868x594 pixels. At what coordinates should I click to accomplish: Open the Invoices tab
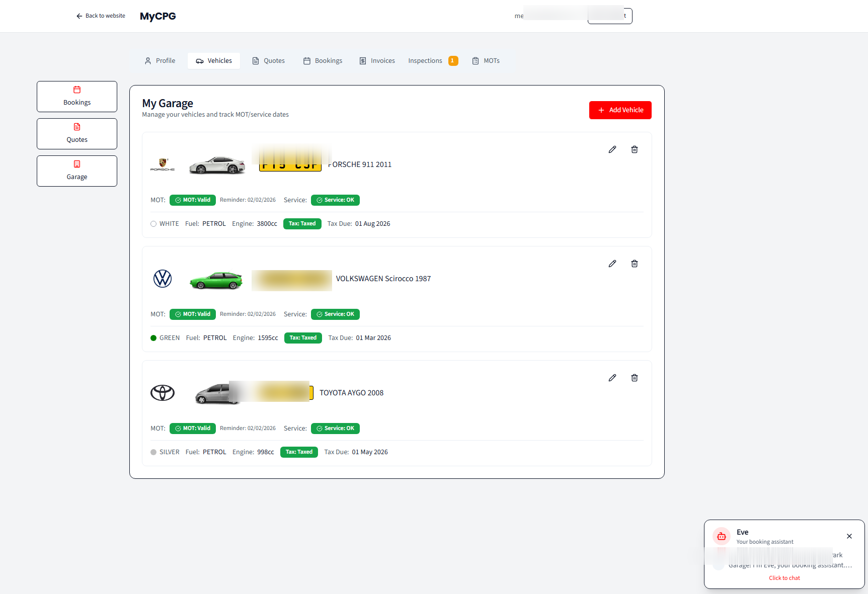coord(377,61)
